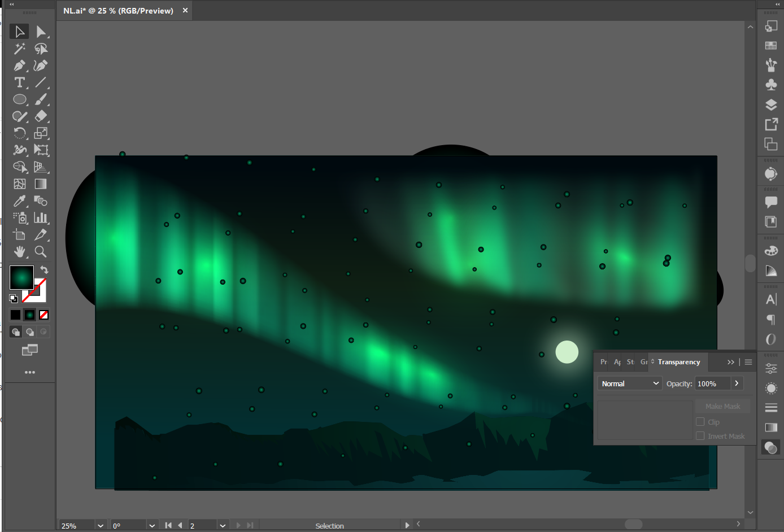Image resolution: width=784 pixels, height=532 pixels.
Task: Choose the Magic Wand tool
Action: pyautogui.click(x=19, y=49)
